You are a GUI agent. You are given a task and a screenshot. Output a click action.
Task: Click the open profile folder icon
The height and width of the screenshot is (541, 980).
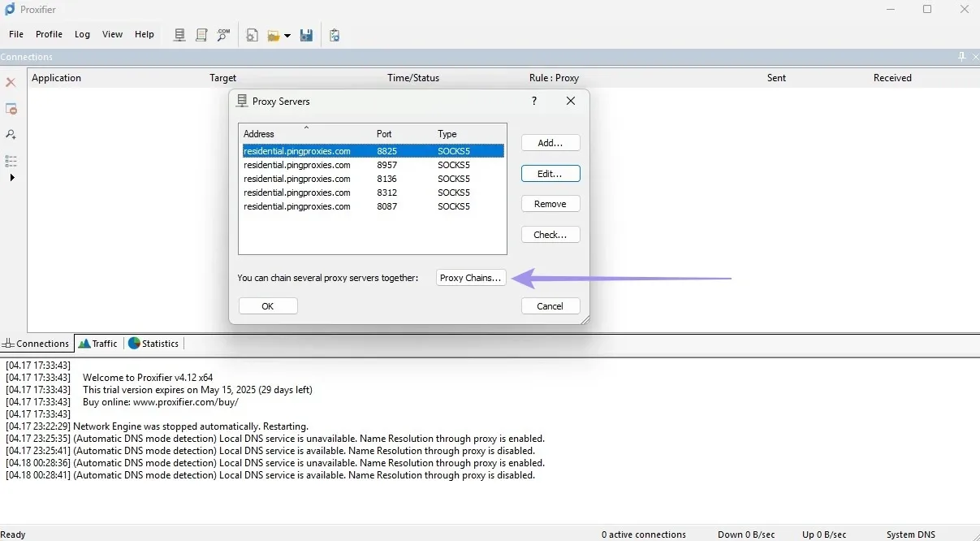(x=274, y=36)
